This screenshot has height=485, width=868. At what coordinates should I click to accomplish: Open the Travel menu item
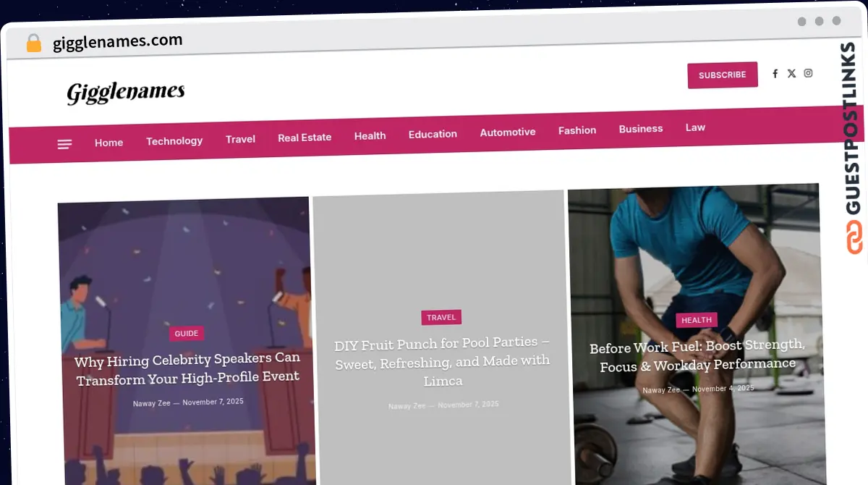(240, 139)
